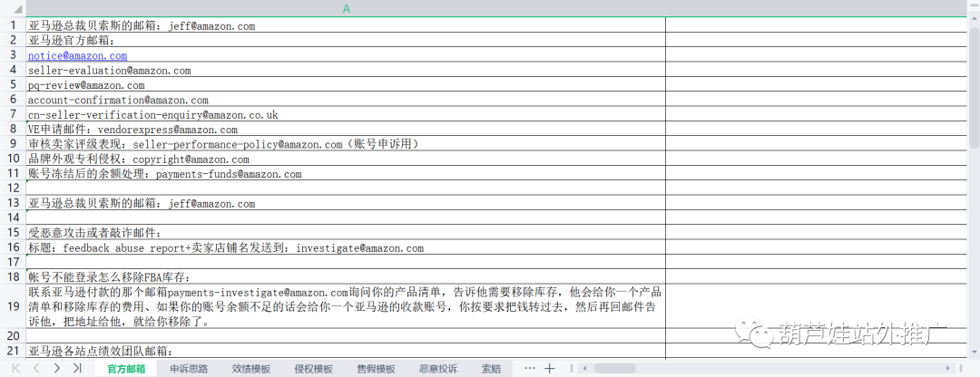Jump to the last sheet with the navigation arrow
The width and height of the screenshot is (980, 377).
pos(77,368)
